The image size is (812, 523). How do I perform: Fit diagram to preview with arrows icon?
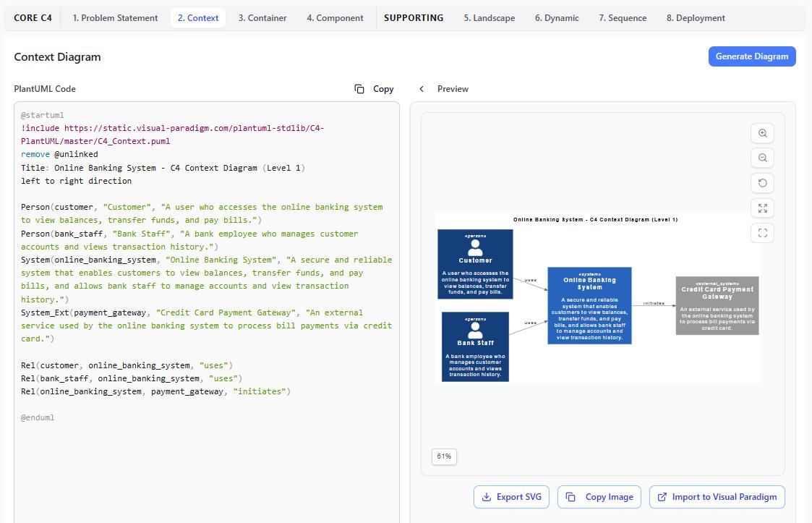tap(762, 208)
